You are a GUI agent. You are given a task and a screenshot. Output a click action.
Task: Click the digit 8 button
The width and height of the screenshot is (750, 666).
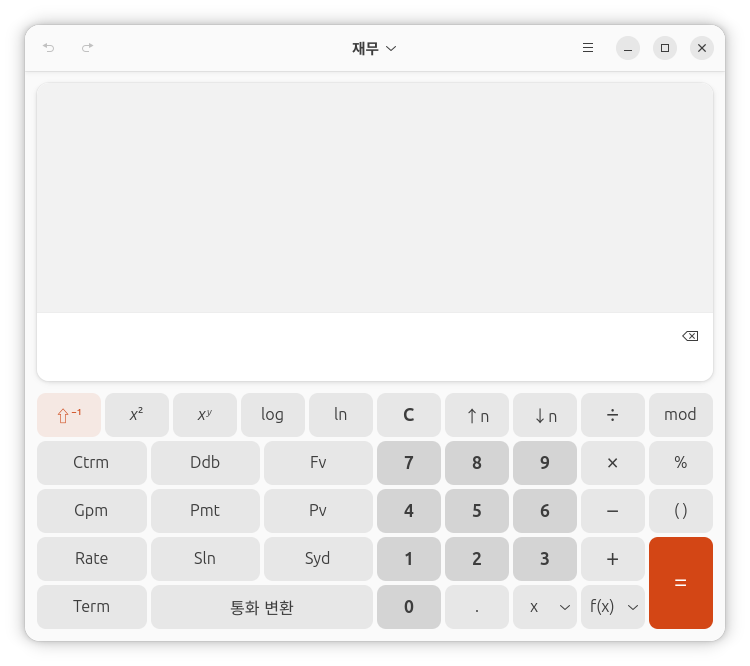pos(476,463)
